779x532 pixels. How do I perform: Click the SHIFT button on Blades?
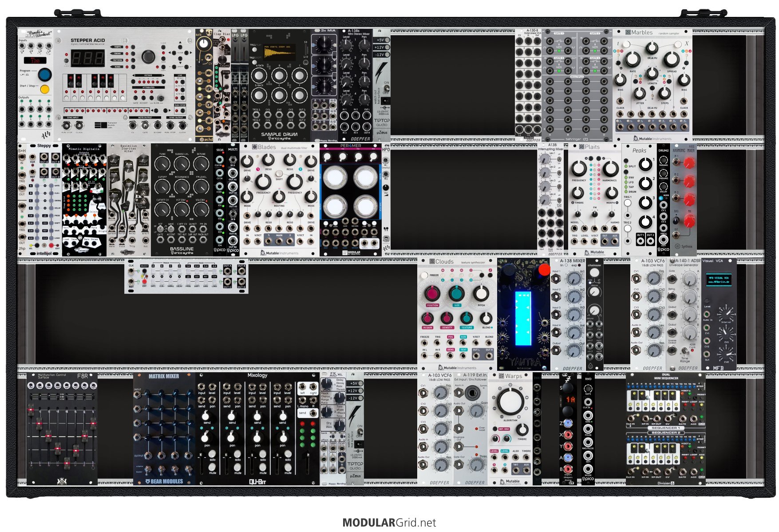tap(279, 173)
